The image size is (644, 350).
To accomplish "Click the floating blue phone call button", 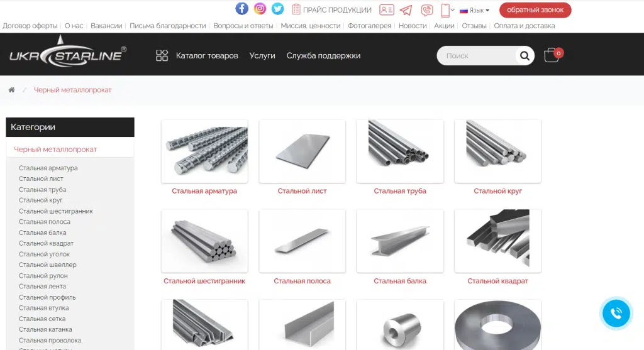I will click(616, 314).
